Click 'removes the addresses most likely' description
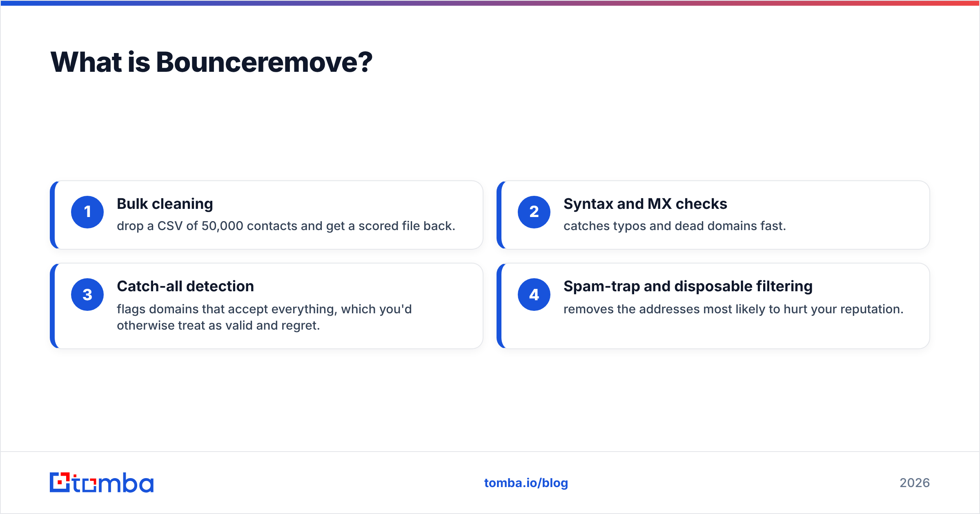The width and height of the screenshot is (980, 514). coord(733,309)
